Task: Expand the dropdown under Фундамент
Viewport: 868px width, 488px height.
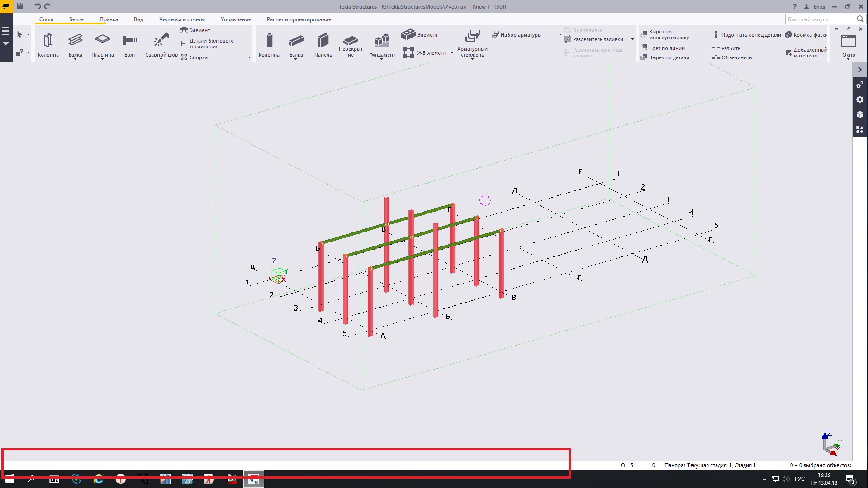Action: coord(382,59)
